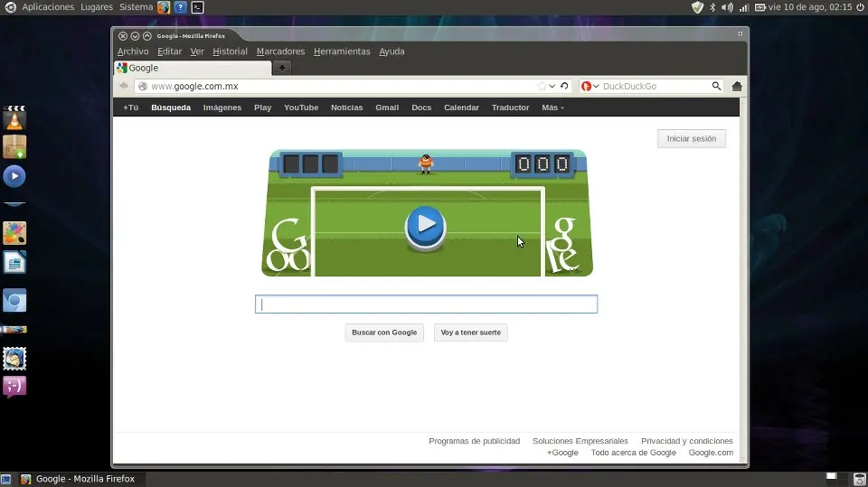The height and width of the screenshot is (487, 868).
Task: Open the Herramientas menu
Action: click(342, 52)
